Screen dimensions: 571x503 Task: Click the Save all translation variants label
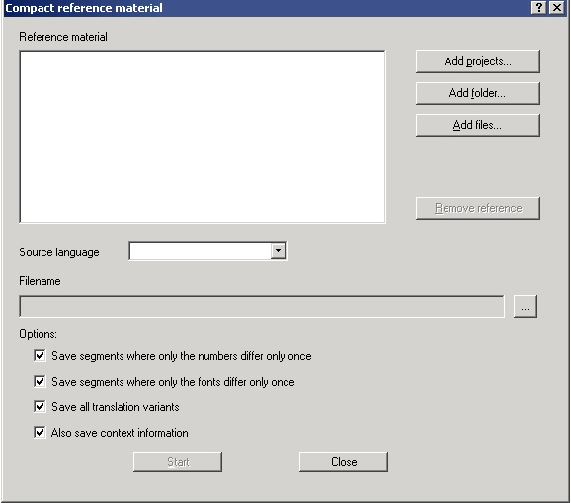(x=115, y=407)
